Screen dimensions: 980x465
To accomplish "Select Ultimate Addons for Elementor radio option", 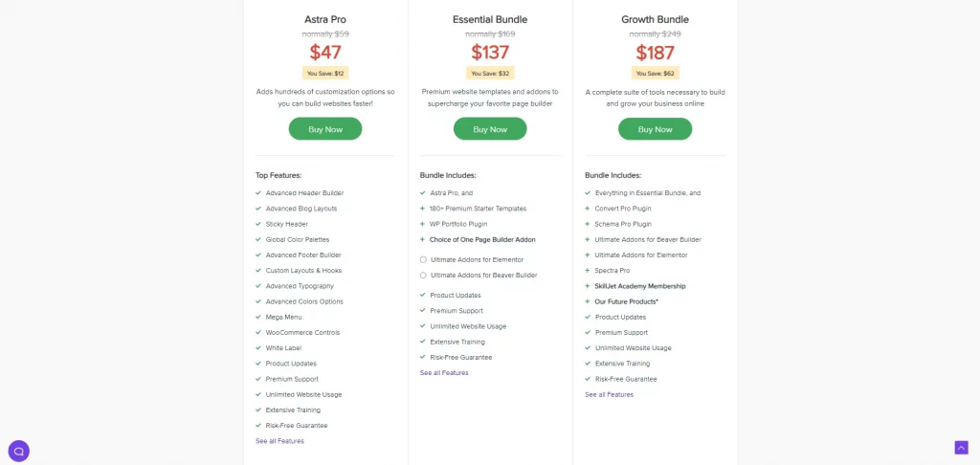I will point(423,259).
